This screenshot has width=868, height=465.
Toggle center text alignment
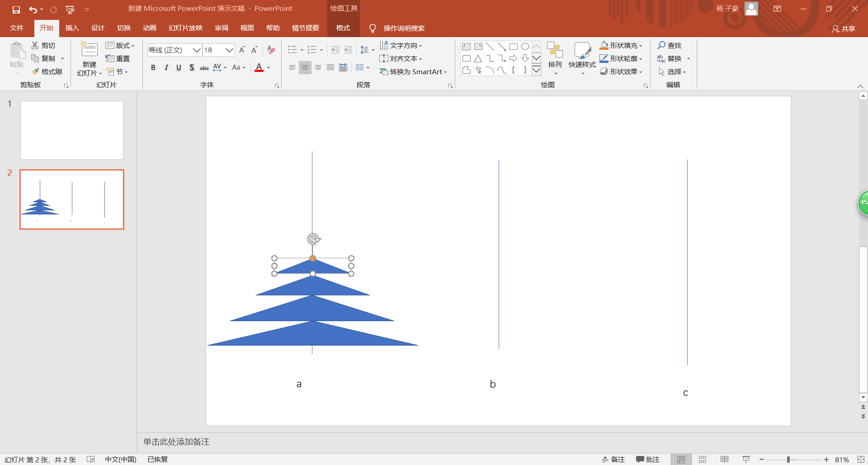point(305,67)
